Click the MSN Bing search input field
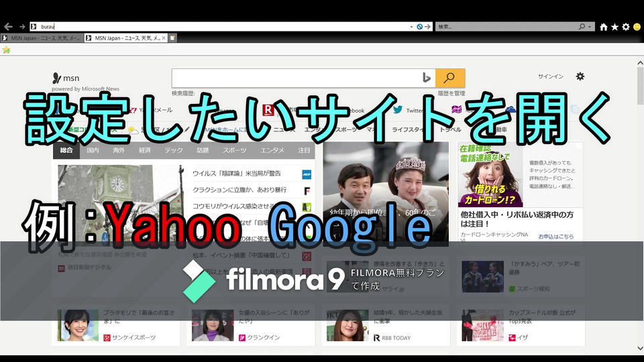Image resolution: width=644 pixels, height=362 pixels. point(296,78)
